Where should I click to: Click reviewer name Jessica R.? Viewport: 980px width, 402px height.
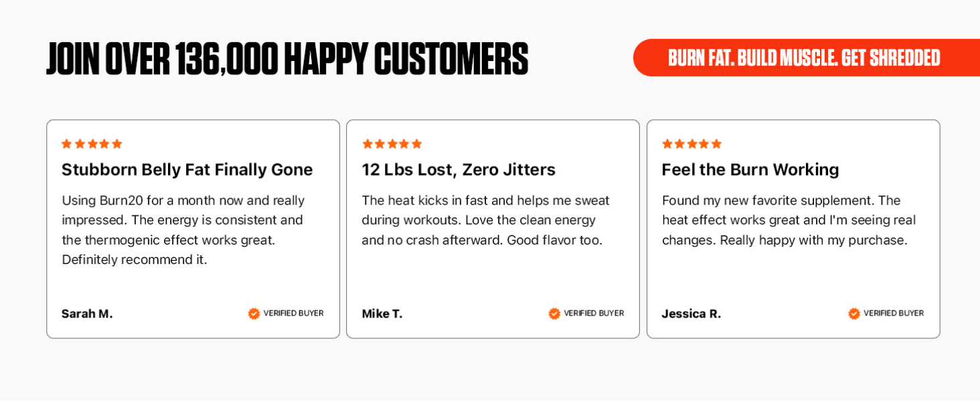(691, 314)
